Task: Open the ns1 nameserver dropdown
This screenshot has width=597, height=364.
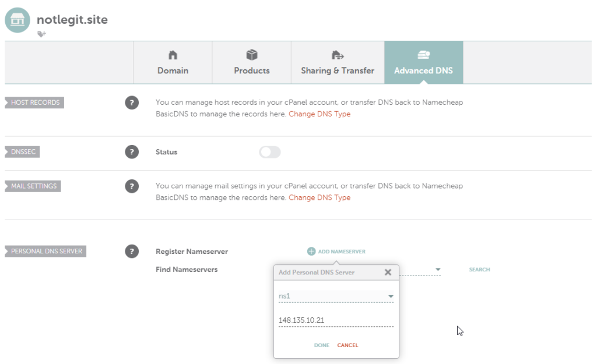Action: 391,296
